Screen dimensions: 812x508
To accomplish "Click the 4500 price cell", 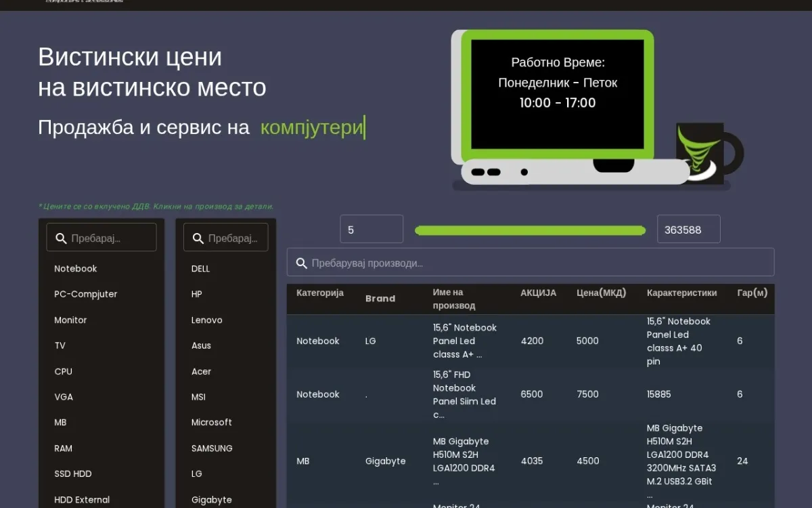I will click(x=587, y=461).
